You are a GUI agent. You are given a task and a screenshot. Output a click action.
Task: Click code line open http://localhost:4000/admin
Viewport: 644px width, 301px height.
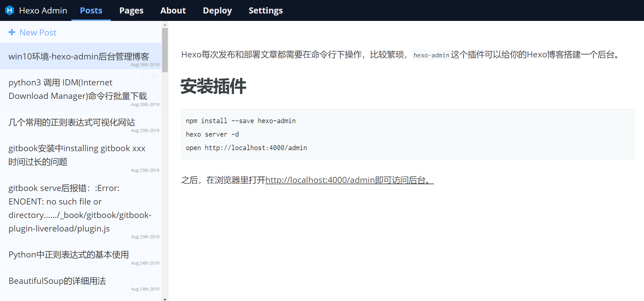click(x=246, y=148)
